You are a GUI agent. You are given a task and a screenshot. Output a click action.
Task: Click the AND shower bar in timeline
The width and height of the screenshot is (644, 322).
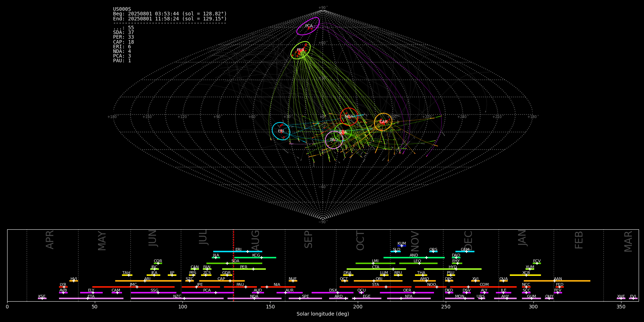pyautogui.click(x=414, y=258)
